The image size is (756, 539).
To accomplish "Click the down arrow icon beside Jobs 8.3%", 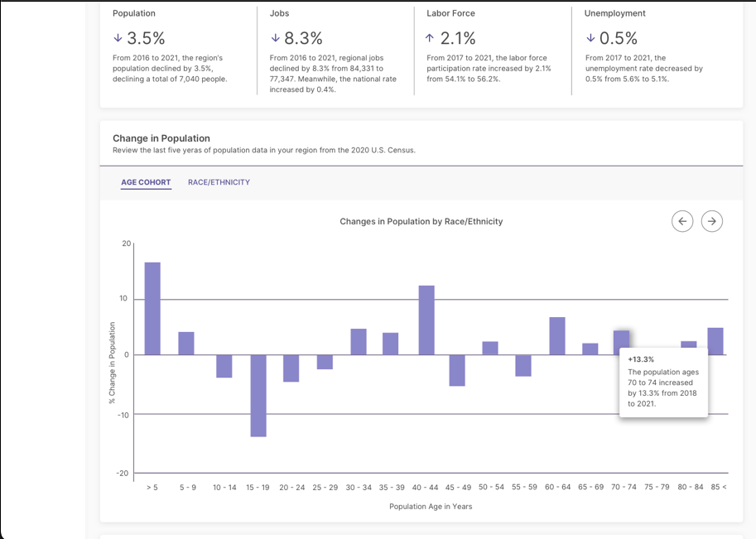I will (275, 38).
